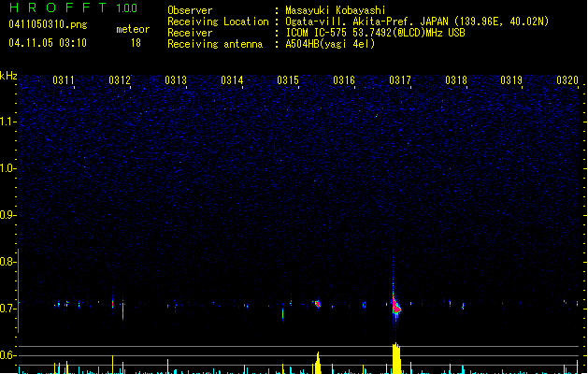This screenshot has height=374, width=588.
Task: Click time marker 0316
Action: (344, 80)
